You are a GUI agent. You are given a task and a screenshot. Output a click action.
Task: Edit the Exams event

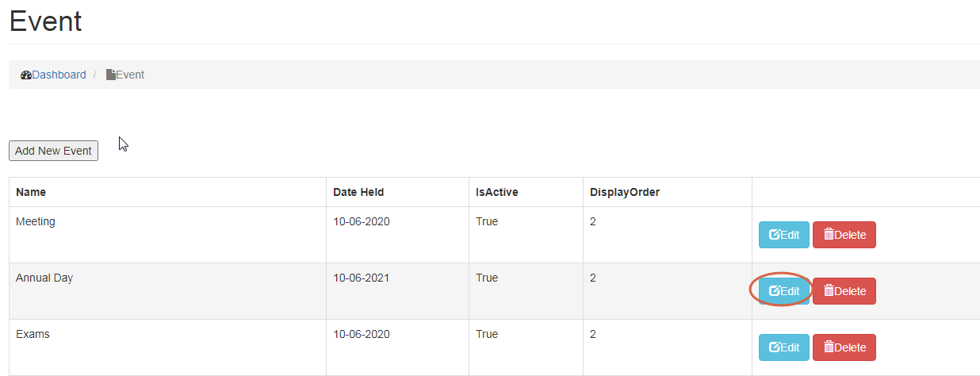click(x=784, y=347)
